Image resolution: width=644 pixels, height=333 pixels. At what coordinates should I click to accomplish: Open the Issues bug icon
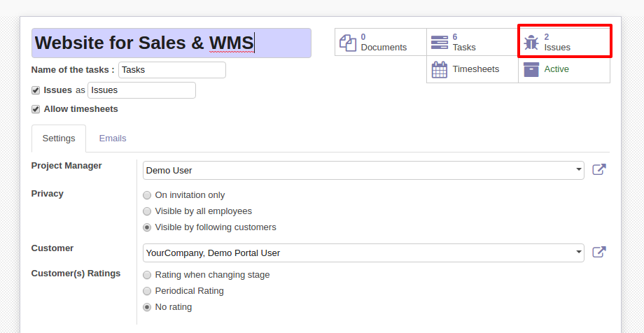[x=531, y=42]
